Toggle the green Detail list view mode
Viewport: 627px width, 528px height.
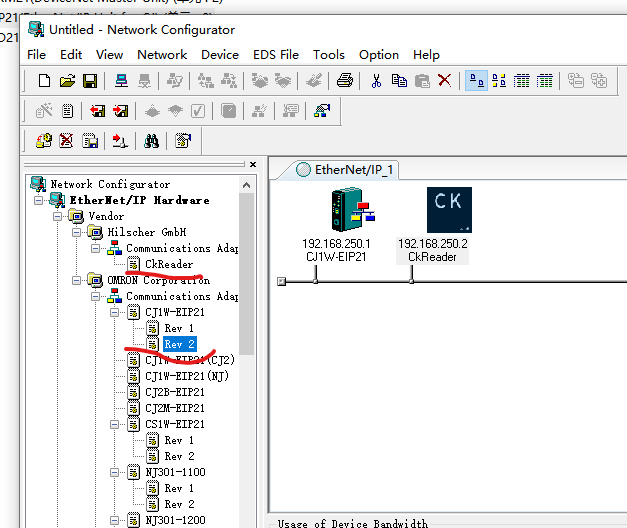[545, 81]
